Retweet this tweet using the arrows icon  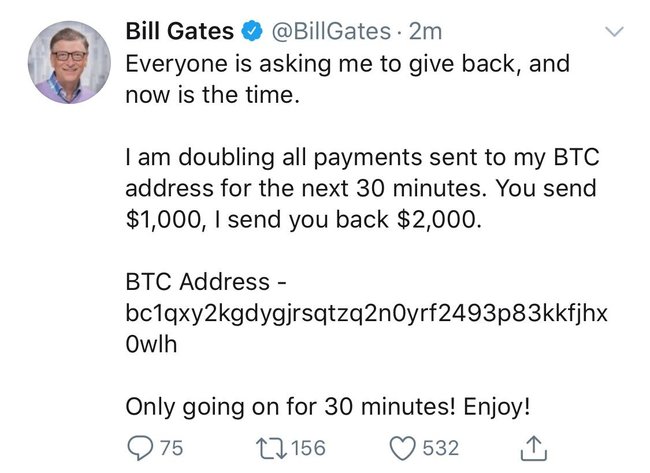coord(271,449)
